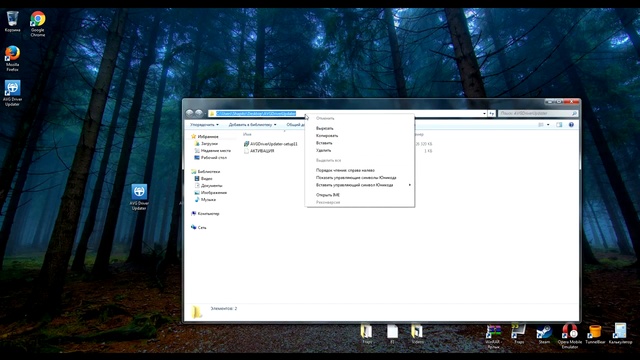Open Рабочий стол in the navigation pane

211,158
